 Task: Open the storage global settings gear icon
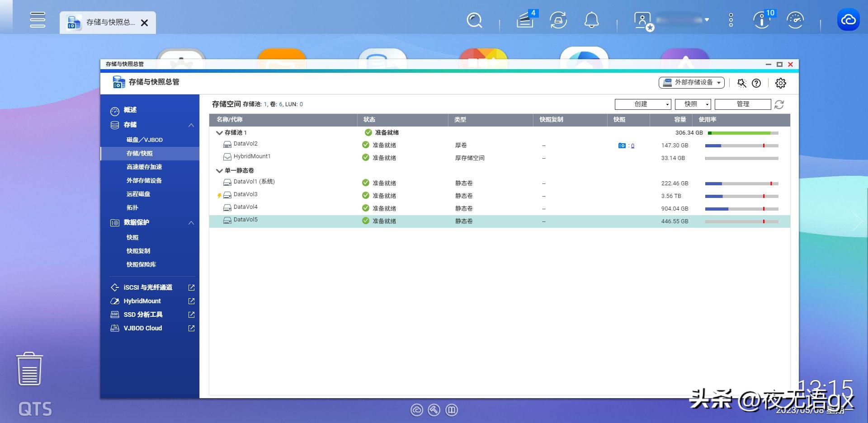pyautogui.click(x=780, y=83)
